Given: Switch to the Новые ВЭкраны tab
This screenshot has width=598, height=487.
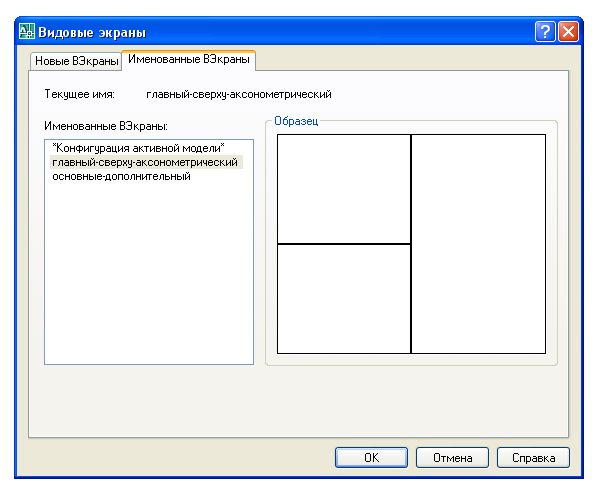Looking at the screenshot, I should pos(76,61).
